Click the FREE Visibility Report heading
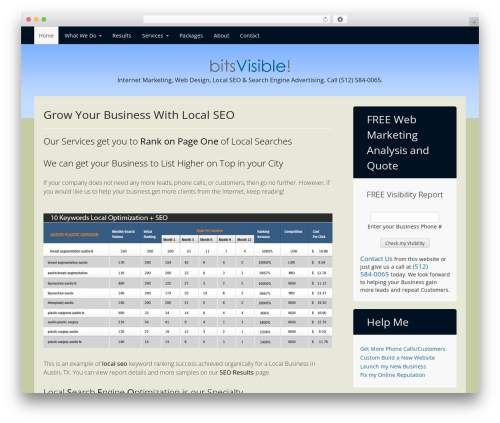500x423 pixels. 405,195
